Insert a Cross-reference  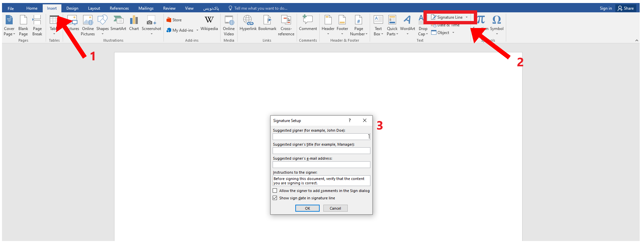click(x=286, y=25)
